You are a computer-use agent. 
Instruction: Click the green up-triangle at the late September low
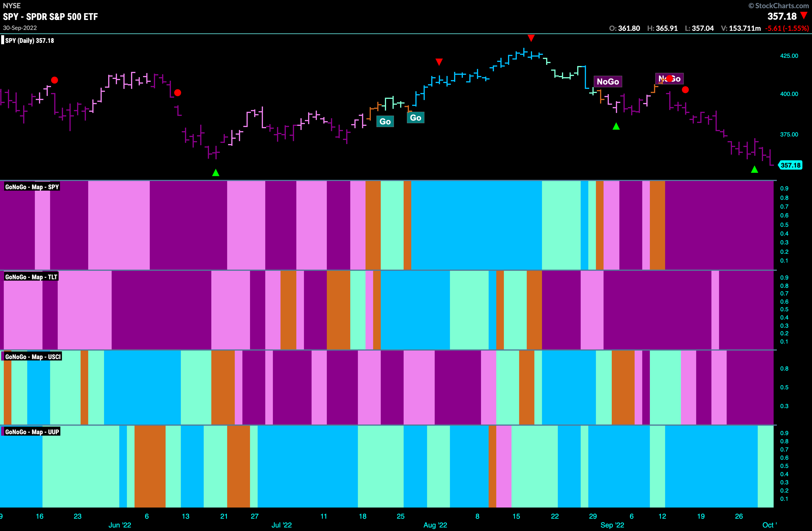[754, 169]
